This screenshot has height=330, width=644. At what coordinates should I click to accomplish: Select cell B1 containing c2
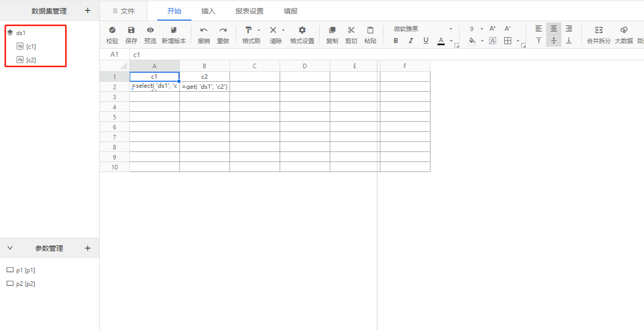pos(204,76)
